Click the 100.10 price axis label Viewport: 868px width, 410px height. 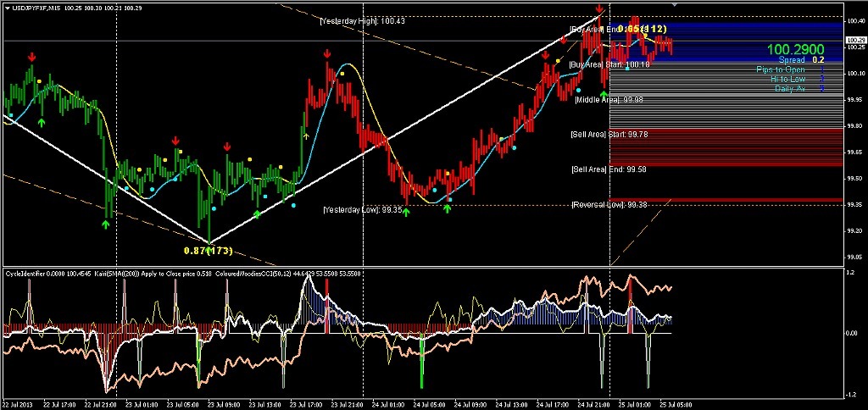coord(854,73)
